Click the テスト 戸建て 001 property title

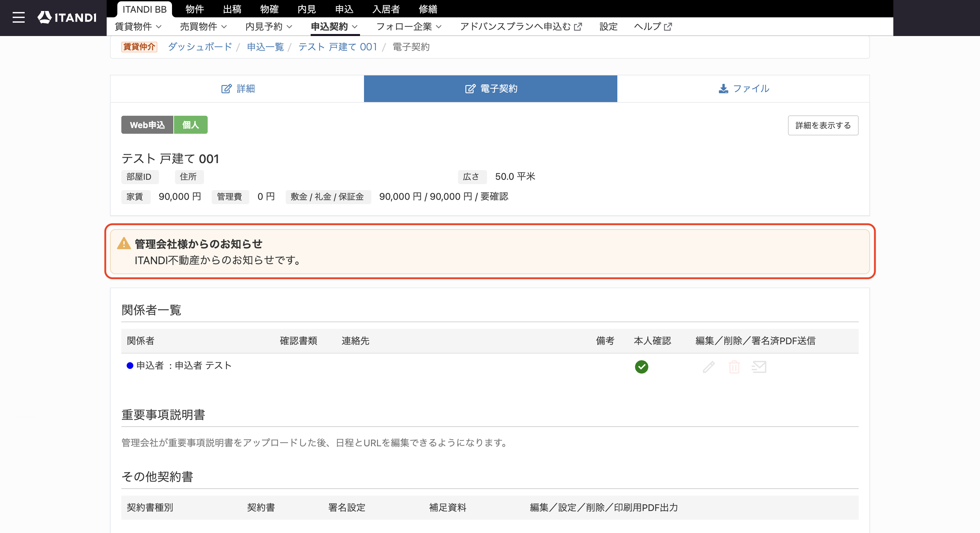pos(170,158)
